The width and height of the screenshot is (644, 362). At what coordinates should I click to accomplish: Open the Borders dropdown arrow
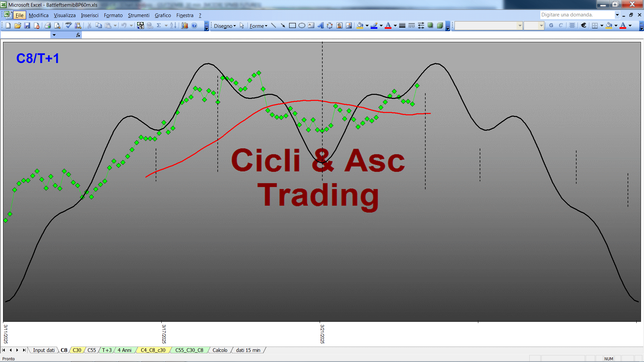602,25
